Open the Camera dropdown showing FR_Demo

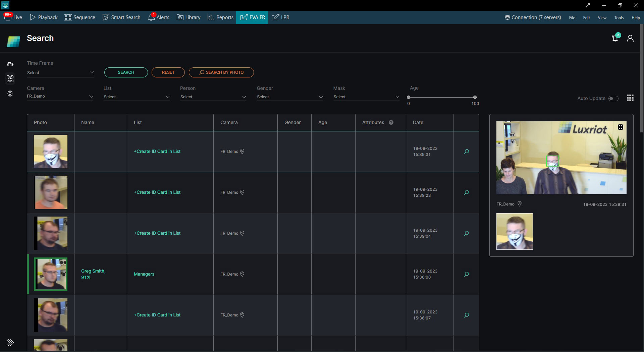tap(60, 97)
